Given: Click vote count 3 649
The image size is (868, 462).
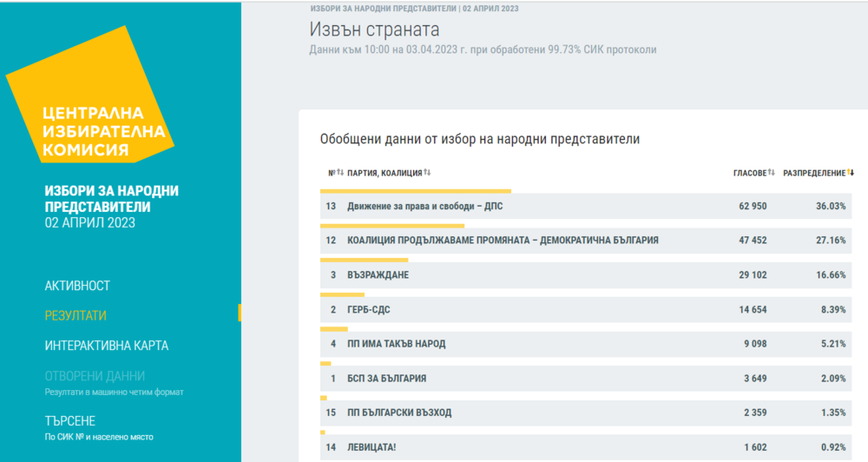Looking at the screenshot, I should [x=755, y=379].
